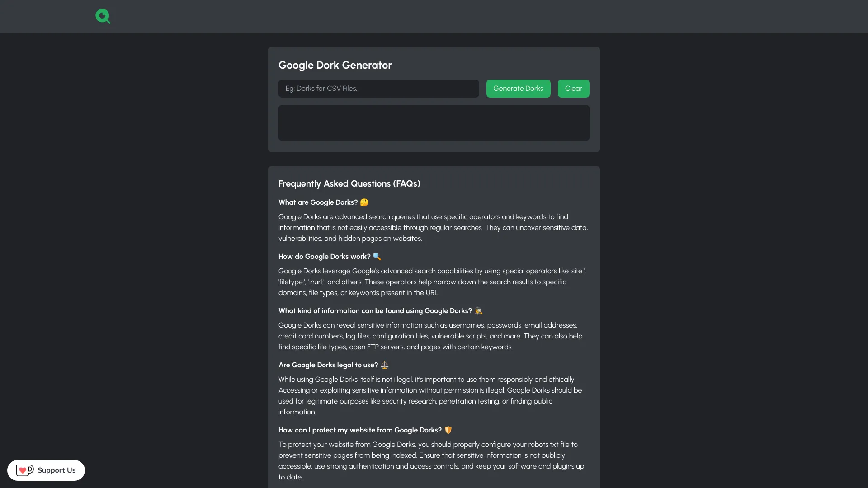Click the green magnifying glass logo icon
Viewport: 868px width, 488px height.
click(x=103, y=16)
